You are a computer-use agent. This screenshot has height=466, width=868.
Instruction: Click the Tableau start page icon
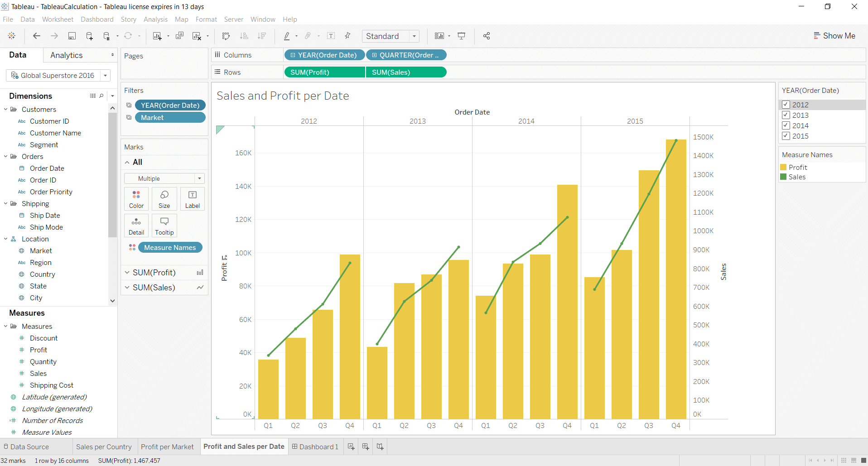(12, 36)
